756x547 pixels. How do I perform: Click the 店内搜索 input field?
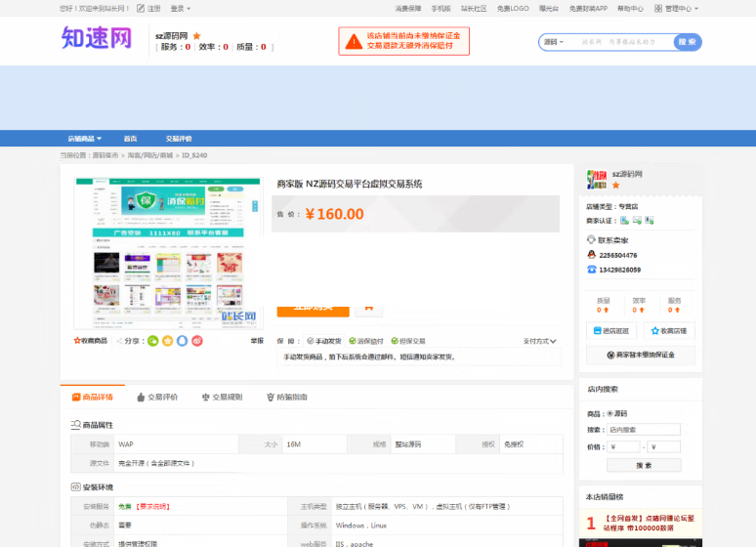644,430
